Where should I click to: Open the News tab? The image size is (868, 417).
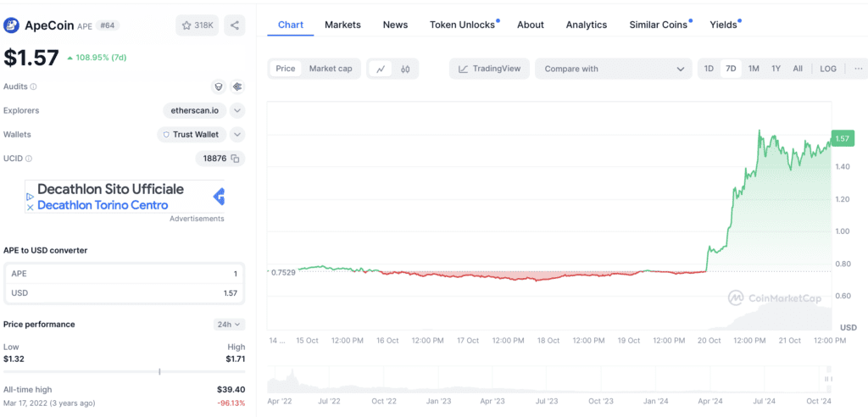pyautogui.click(x=395, y=25)
